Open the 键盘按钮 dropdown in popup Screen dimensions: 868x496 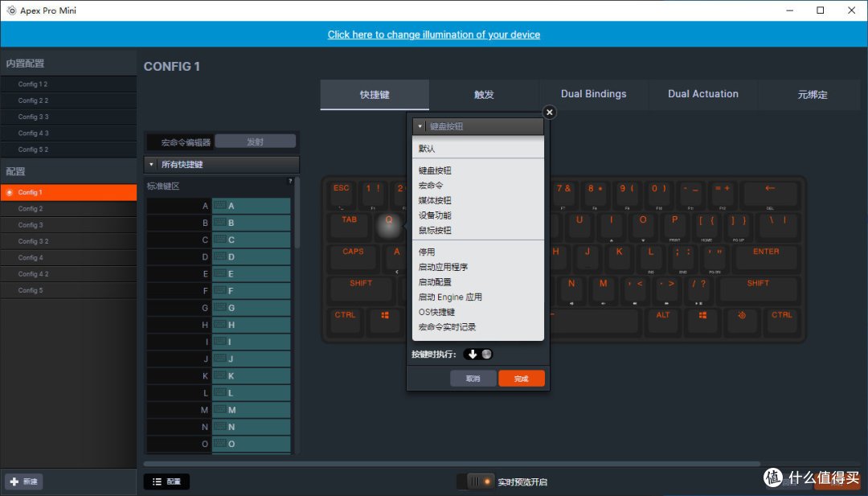477,126
